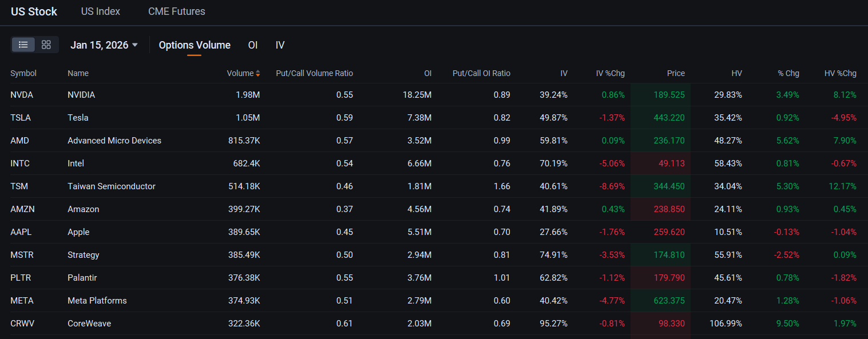Sort by the HV column header
868x339 pixels.
point(736,73)
